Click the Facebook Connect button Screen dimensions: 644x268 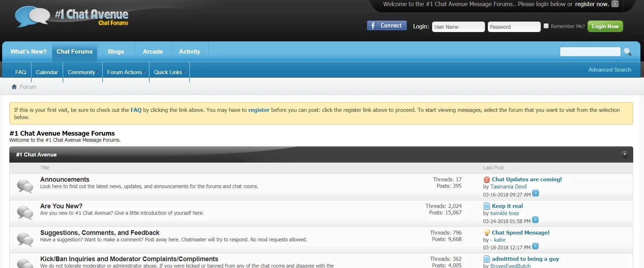coord(387,26)
